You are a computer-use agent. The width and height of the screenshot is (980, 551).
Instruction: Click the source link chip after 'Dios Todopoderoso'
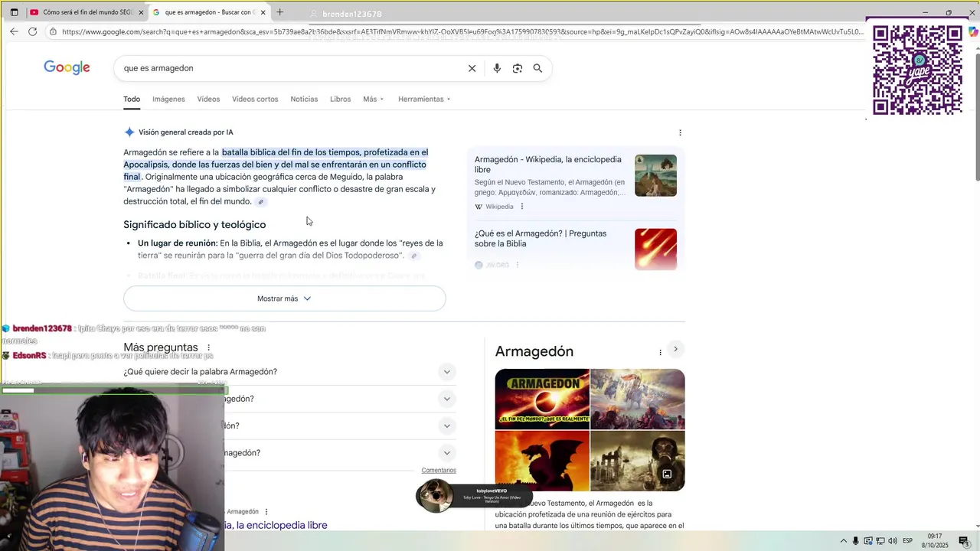(x=413, y=256)
